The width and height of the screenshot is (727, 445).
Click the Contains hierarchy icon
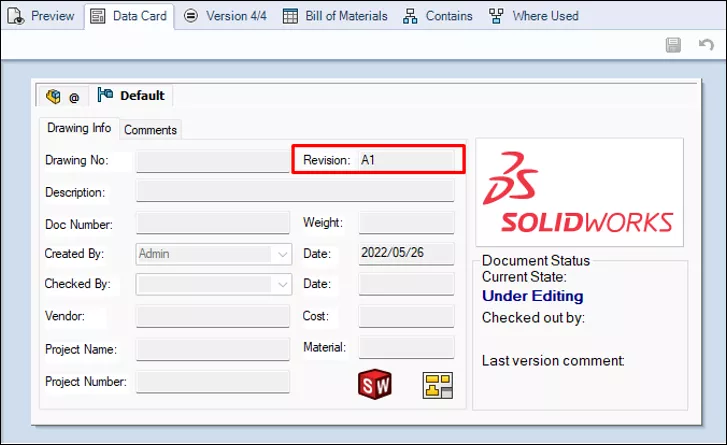pos(410,16)
